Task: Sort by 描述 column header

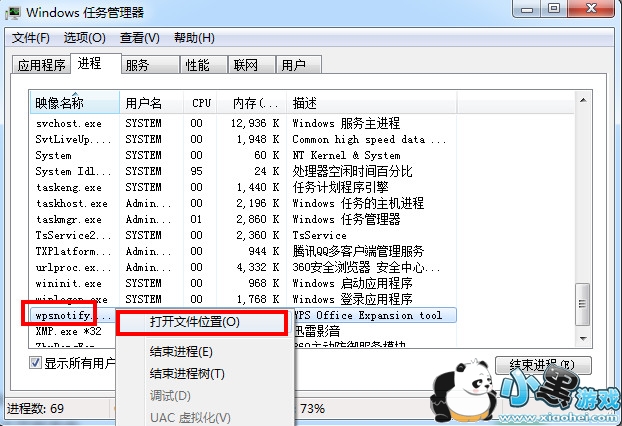Action: click(x=372, y=103)
